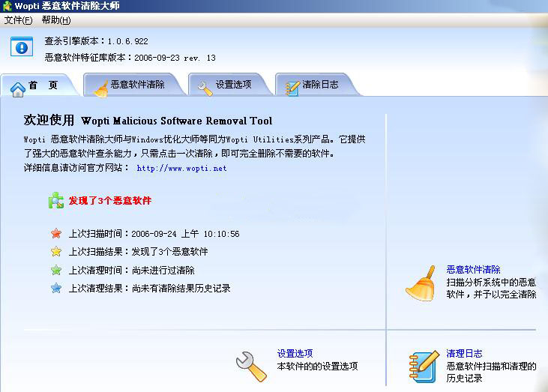Click the yellow star icon for 上次扫描结果
The image size is (548, 392).
[x=56, y=252]
